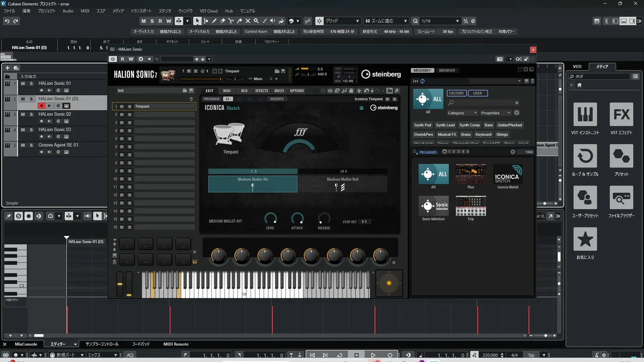Select the Synth Lead category tag
Screen dimensions: 644x362
click(x=445, y=125)
